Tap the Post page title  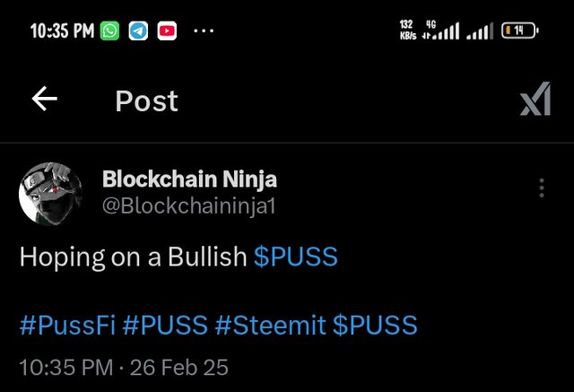tap(146, 101)
